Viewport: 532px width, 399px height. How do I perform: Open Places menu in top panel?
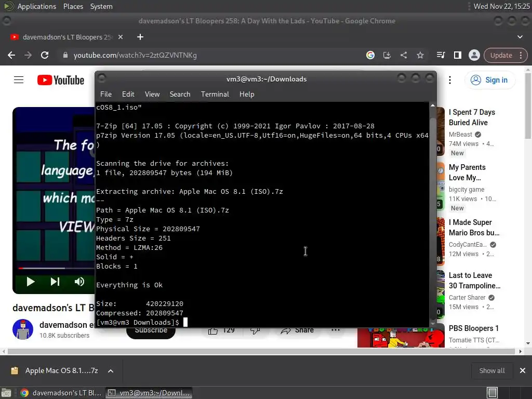coord(73,6)
